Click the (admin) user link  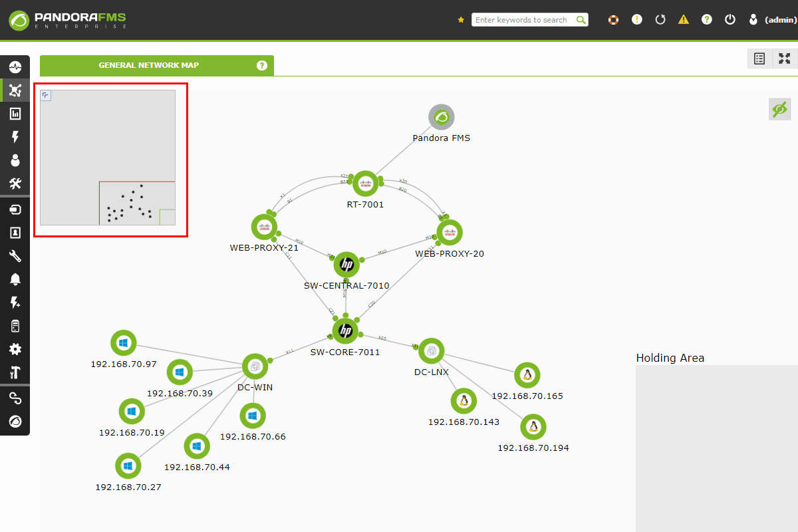click(x=780, y=20)
